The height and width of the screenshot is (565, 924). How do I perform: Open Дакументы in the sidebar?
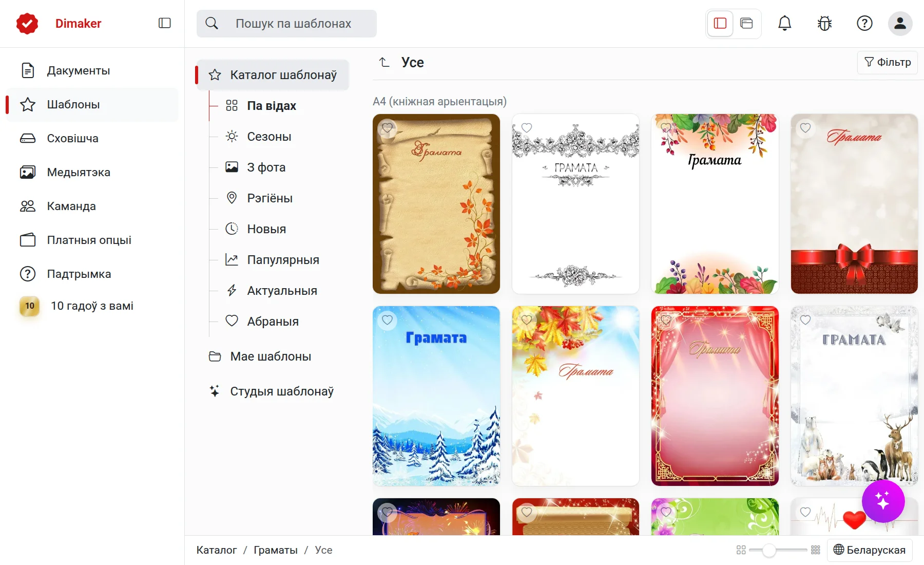click(92, 70)
